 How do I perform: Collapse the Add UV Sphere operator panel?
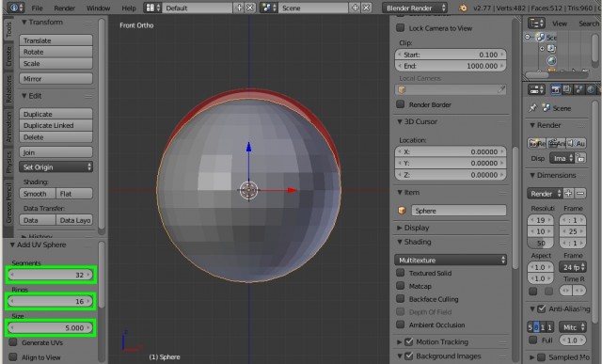pyautogui.click(x=12, y=245)
